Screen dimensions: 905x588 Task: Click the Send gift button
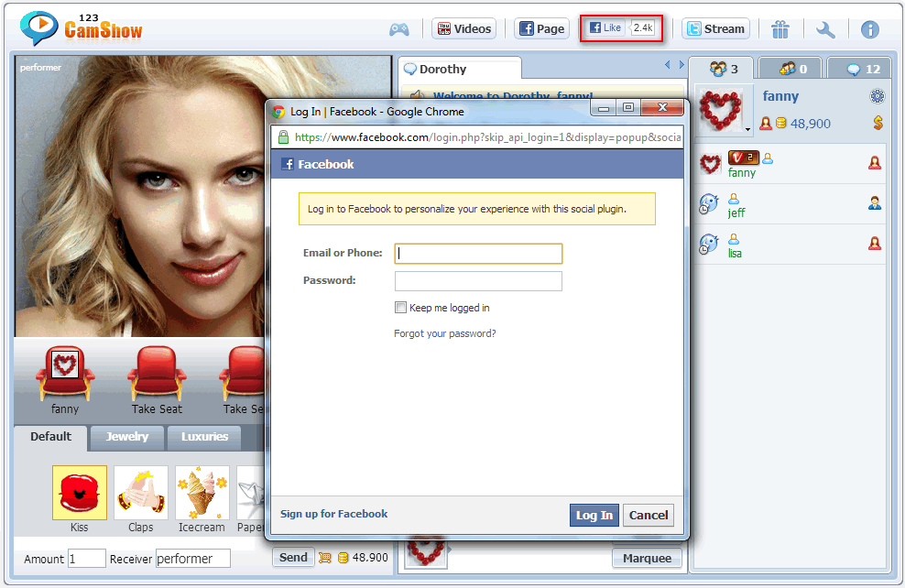[293, 558]
